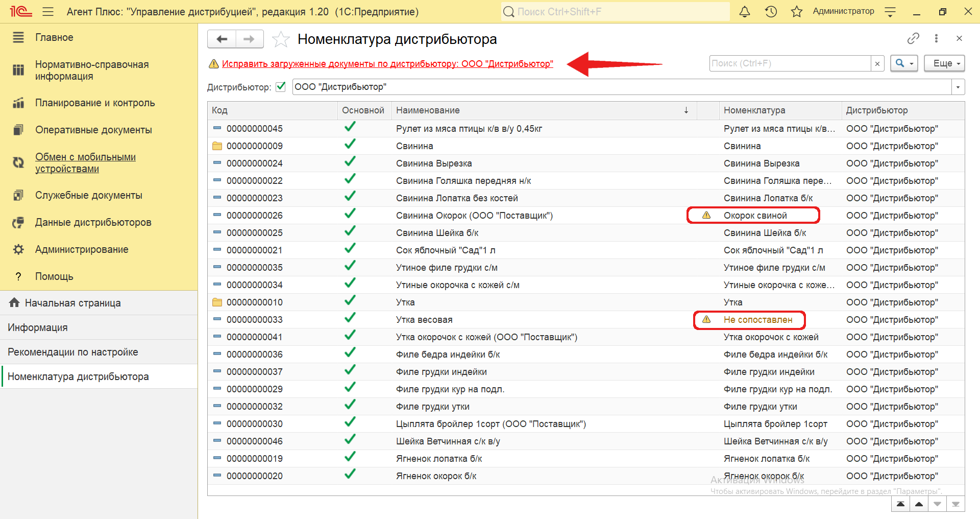The height and width of the screenshot is (519, 980).
Task: Open Нормативно-справочная информация section
Action: tap(92, 70)
